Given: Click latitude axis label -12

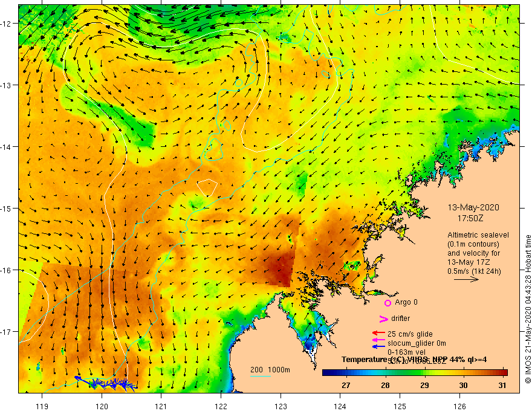Looking at the screenshot, I should point(6,24).
